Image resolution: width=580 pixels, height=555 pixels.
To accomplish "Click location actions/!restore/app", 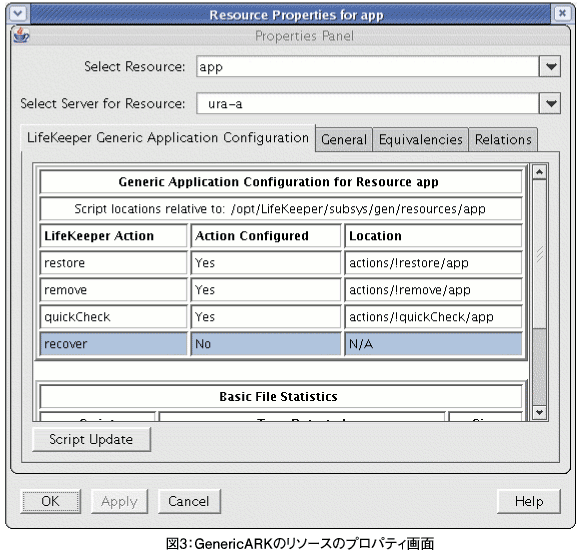I will click(433, 263).
